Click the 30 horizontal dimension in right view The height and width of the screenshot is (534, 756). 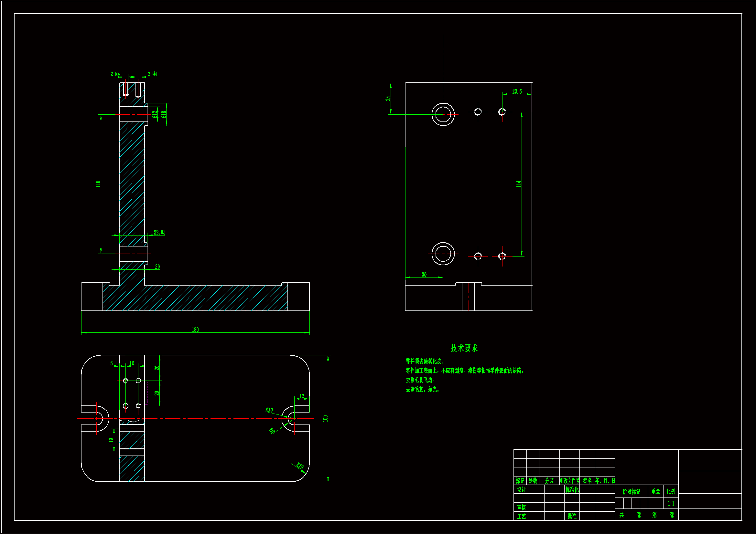(x=424, y=274)
